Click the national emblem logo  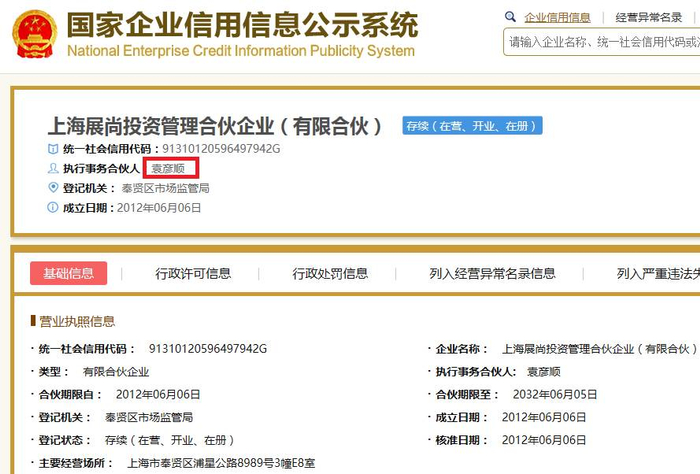[35, 34]
